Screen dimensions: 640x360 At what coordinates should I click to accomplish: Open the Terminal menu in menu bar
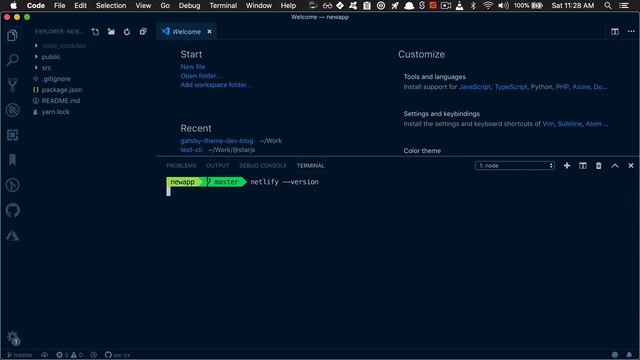pyautogui.click(x=223, y=6)
